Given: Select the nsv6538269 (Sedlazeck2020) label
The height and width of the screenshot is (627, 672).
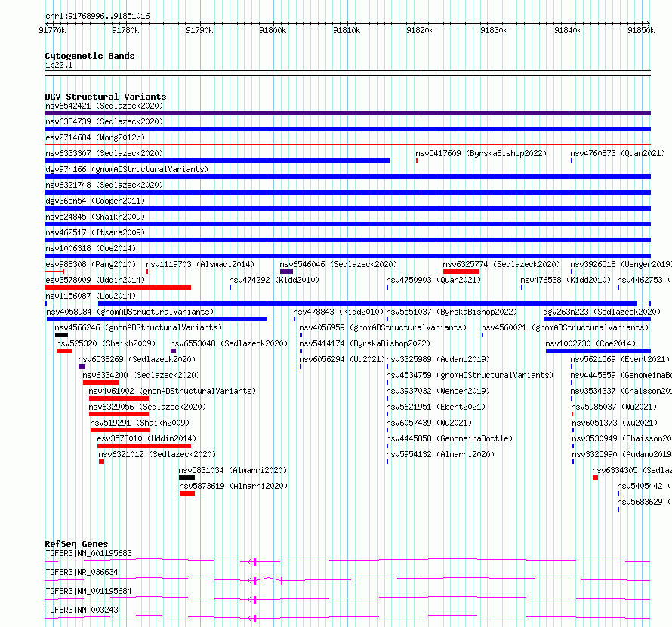Looking at the screenshot, I should pos(137,359).
